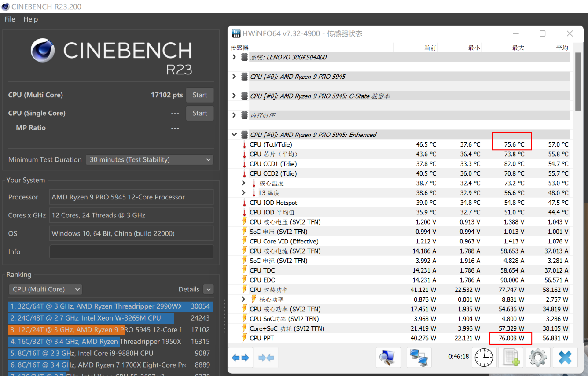Open HWiNFO sensor settings gear icon

(x=537, y=358)
